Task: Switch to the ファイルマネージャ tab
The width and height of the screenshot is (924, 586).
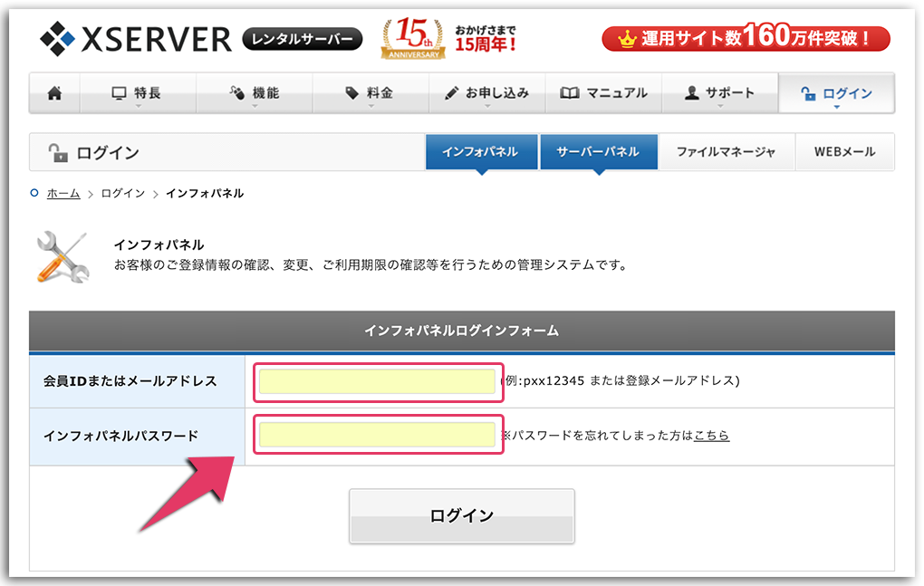Action: [726, 152]
